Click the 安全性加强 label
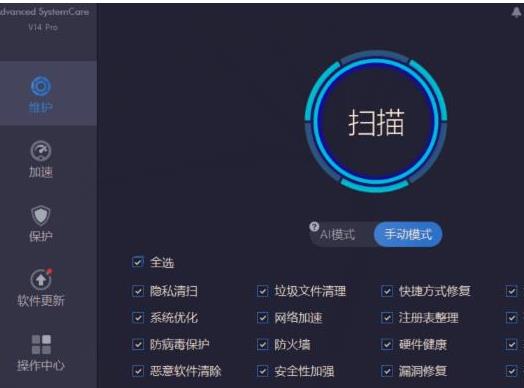 tap(304, 371)
